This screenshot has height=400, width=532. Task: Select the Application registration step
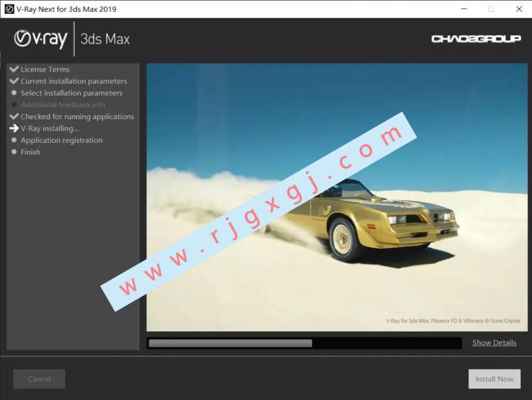click(x=62, y=140)
